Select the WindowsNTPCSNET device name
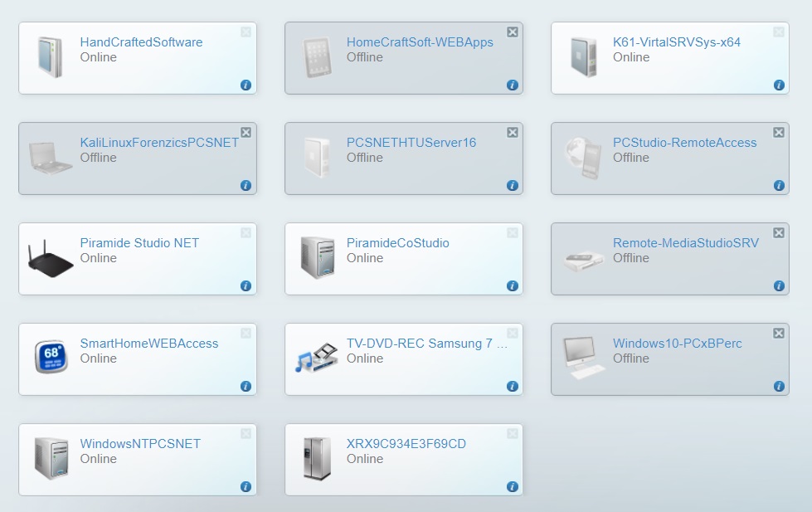812x512 pixels. [140, 444]
